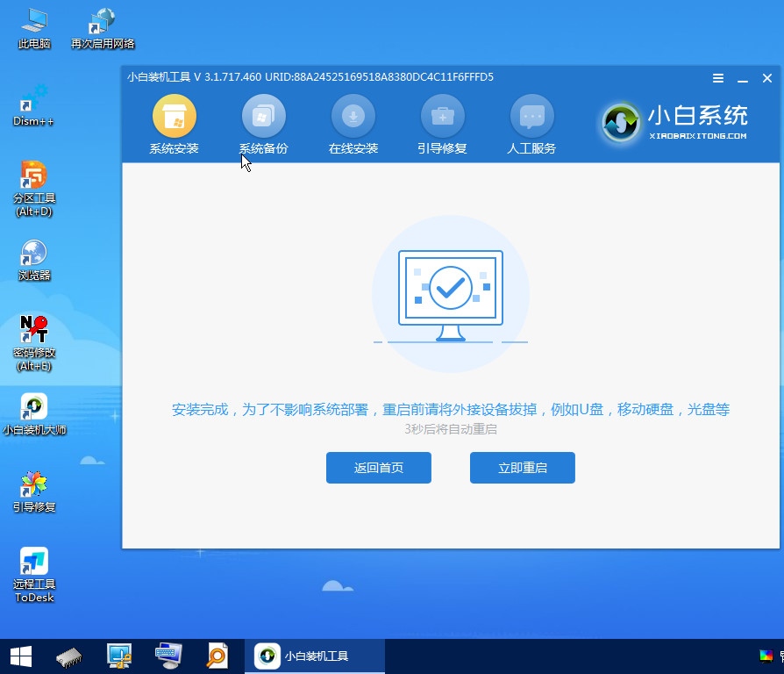
Task: Launch the 再次启用网络 desktop shortcut
Action: click(x=103, y=26)
